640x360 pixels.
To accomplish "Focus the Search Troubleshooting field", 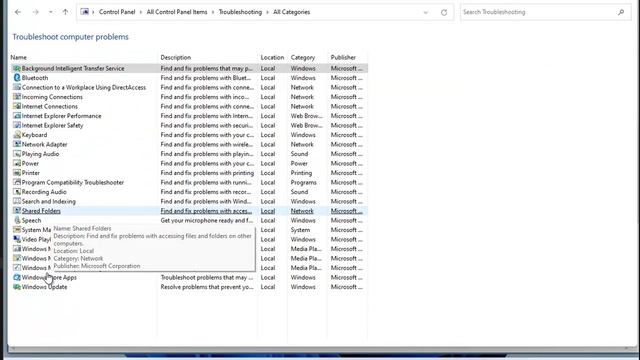I will click(539, 12).
